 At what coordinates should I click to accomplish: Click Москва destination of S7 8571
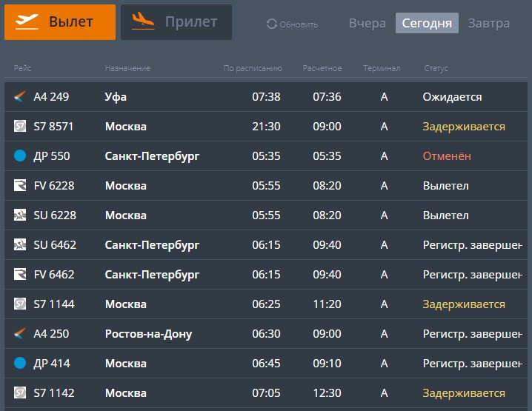[125, 127]
